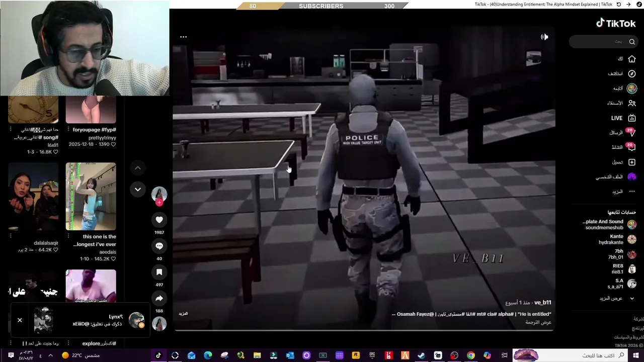The height and width of the screenshot is (362, 644).
Task: Open the More three-dots sidebar item (المزيد)
Action: coord(632,192)
